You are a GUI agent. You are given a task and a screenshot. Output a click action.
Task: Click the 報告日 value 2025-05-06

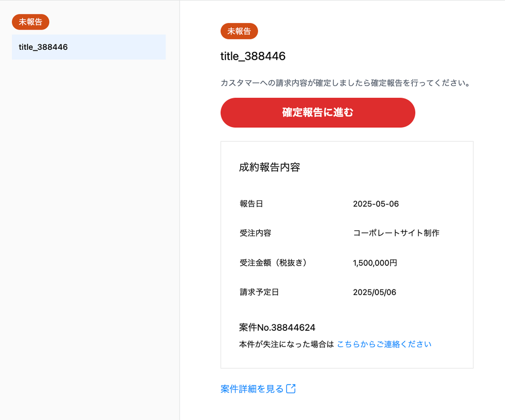tap(376, 204)
